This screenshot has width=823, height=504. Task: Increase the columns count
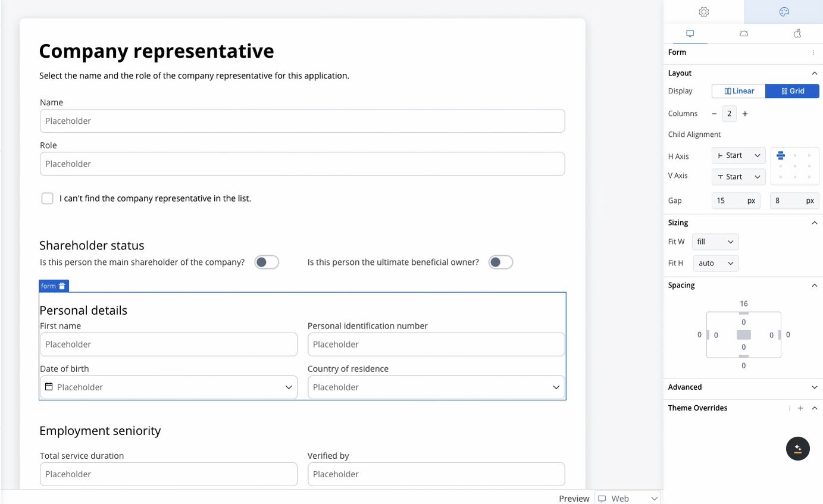(x=745, y=114)
